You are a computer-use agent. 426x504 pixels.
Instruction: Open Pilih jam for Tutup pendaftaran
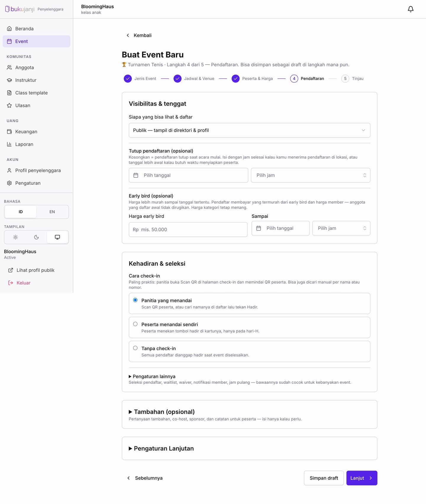point(311,175)
